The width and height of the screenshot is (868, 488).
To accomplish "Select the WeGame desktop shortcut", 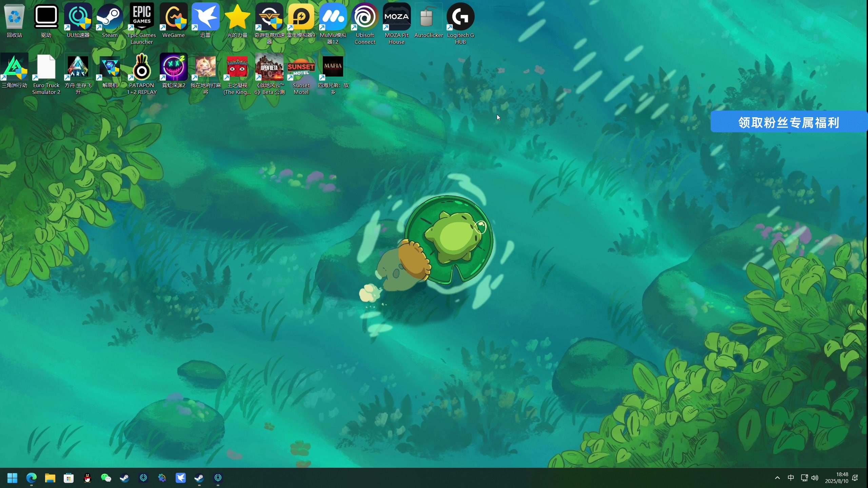I will 174,21.
